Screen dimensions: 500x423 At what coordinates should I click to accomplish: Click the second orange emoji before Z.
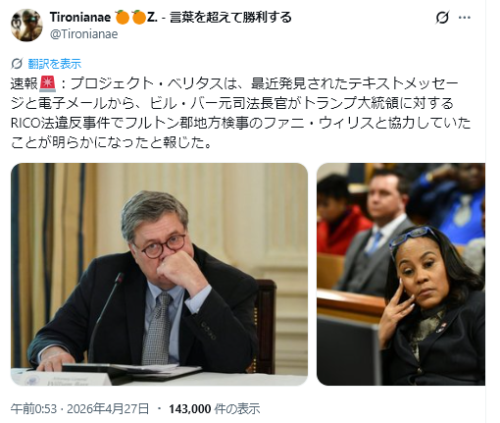pyautogui.click(x=139, y=17)
